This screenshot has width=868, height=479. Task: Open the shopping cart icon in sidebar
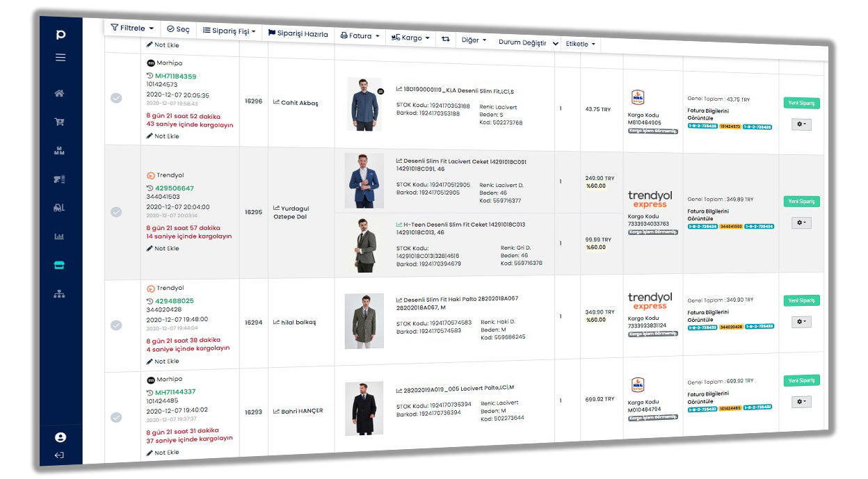(x=60, y=122)
